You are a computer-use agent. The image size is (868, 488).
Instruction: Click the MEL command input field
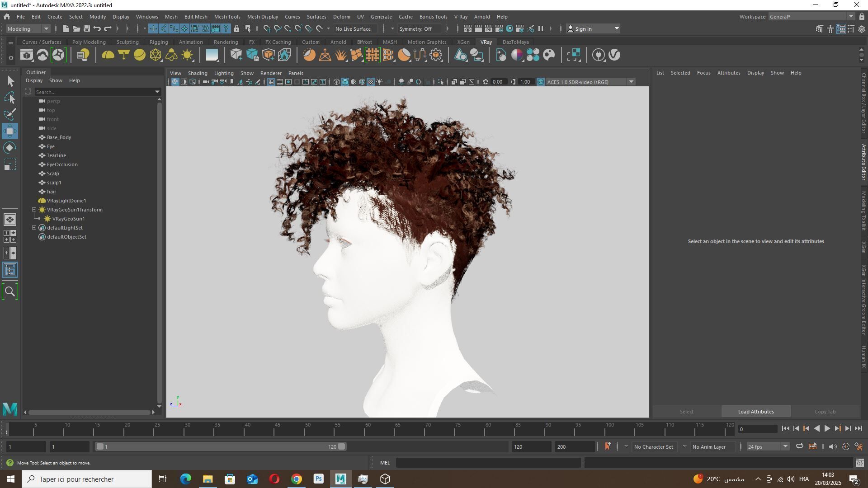[x=488, y=463]
